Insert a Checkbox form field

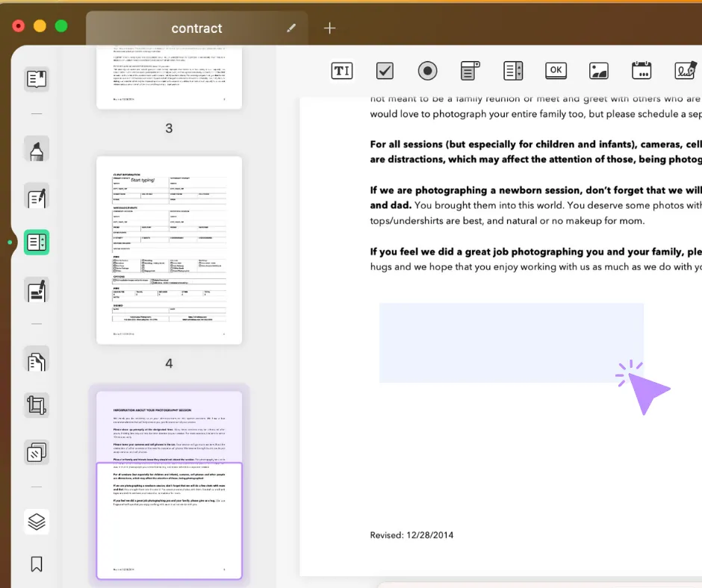click(385, 70)
